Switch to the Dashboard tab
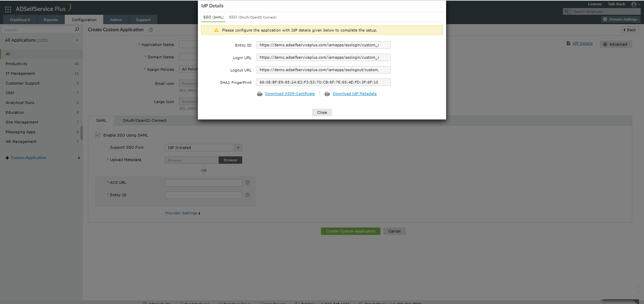This screenshot has height=304, width=644. click(x=20, y=20)
